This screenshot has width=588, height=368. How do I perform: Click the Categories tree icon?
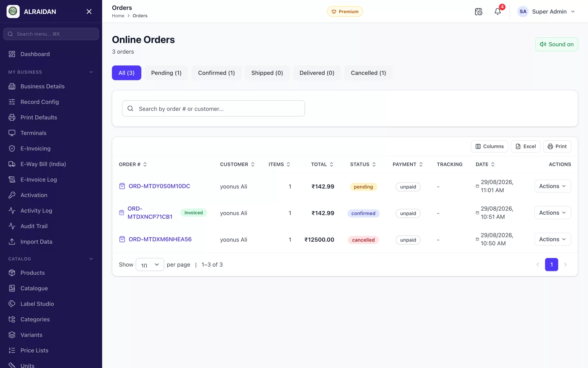click(12, 319)
